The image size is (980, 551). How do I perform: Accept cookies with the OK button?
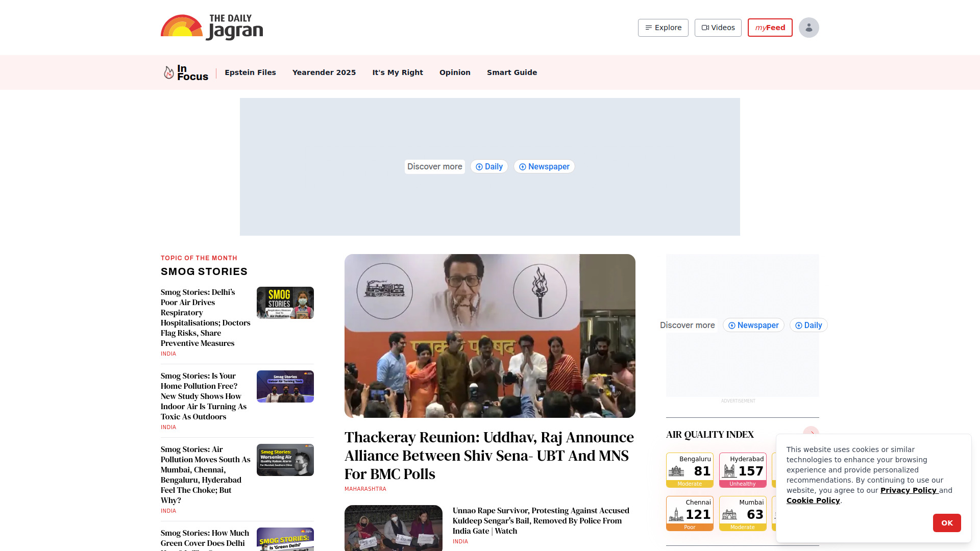pyautogui.click(x=946, y=523)
